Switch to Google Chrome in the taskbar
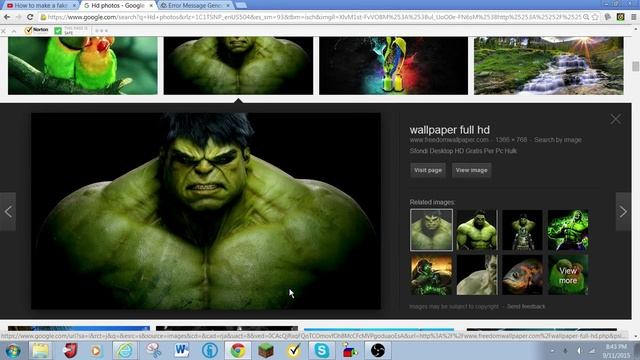This screenshot has height=360, width=640. 238,351
